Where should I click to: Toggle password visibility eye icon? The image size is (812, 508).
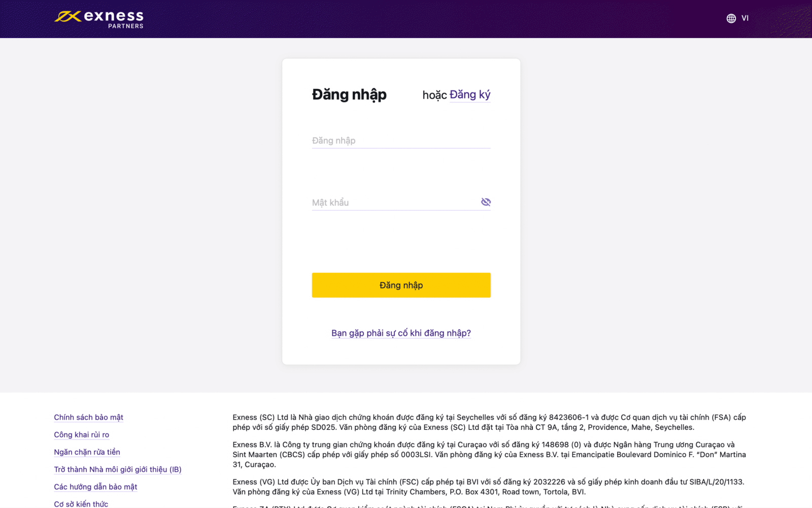(486, 202)
